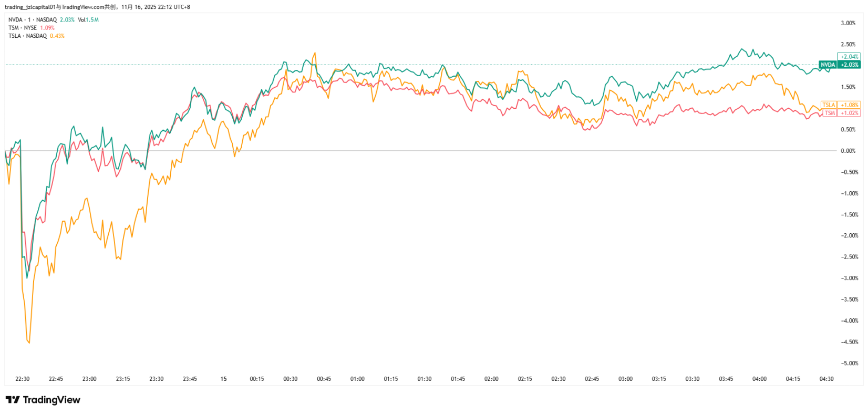Click the orange TSLA price-scale tag
Screen dimensions: 868x414
[829, 105]
